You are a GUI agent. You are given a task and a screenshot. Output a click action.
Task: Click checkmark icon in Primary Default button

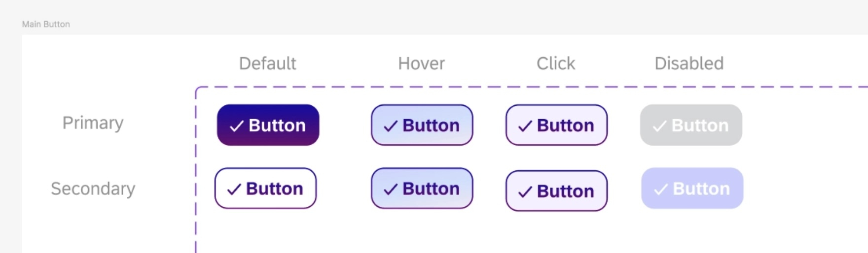[x=237, y=126]
